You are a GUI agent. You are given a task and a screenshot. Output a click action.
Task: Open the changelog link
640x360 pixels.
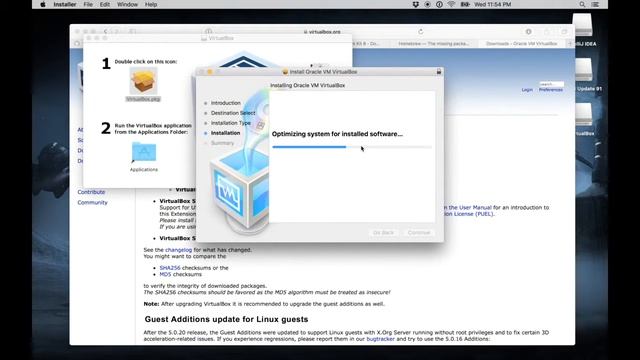(178, 250)
